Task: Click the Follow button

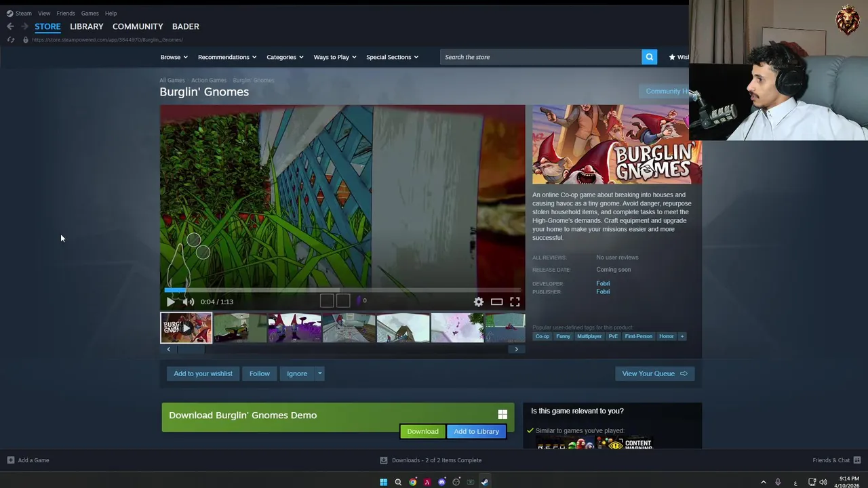Action: [259, 373]
